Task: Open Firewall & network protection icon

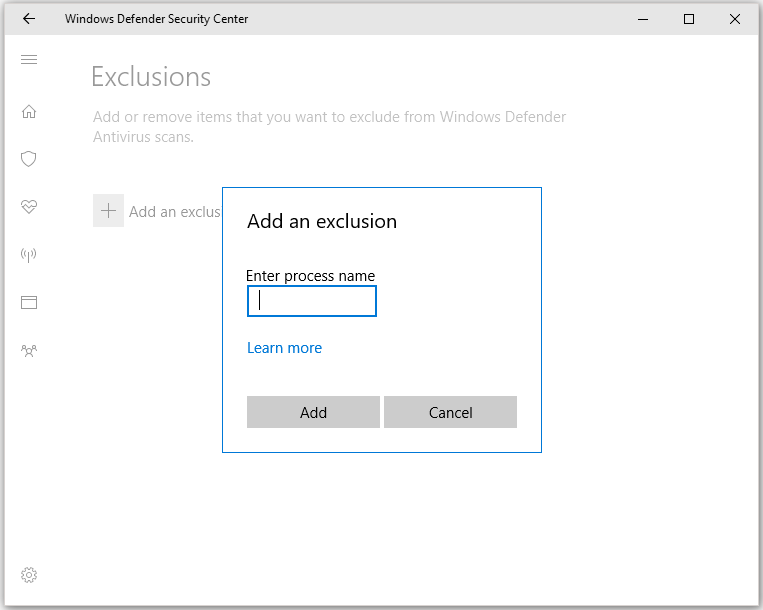Action: [x=29, y=255]
